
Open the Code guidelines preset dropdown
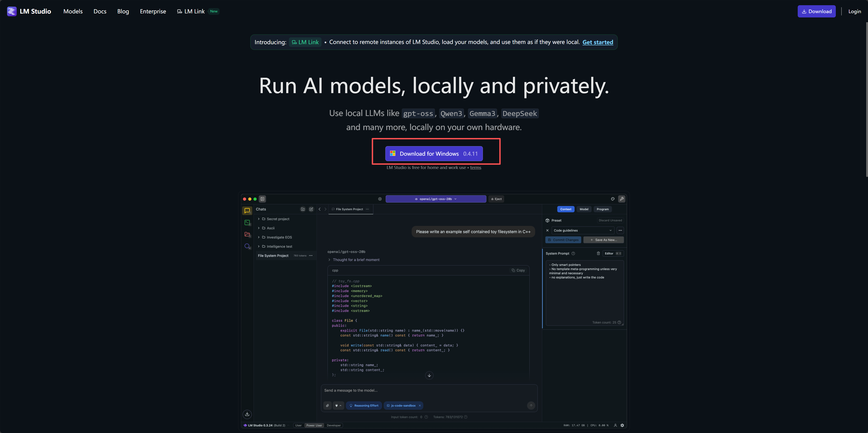[583, 231]
